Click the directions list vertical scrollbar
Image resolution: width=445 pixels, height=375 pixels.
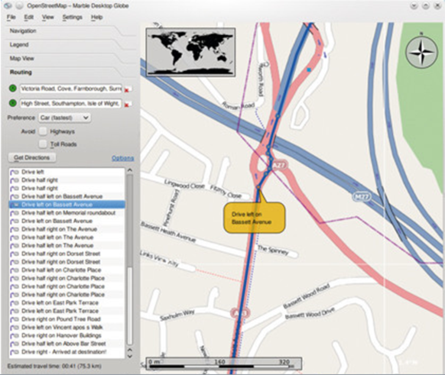[x=130, y=263]
